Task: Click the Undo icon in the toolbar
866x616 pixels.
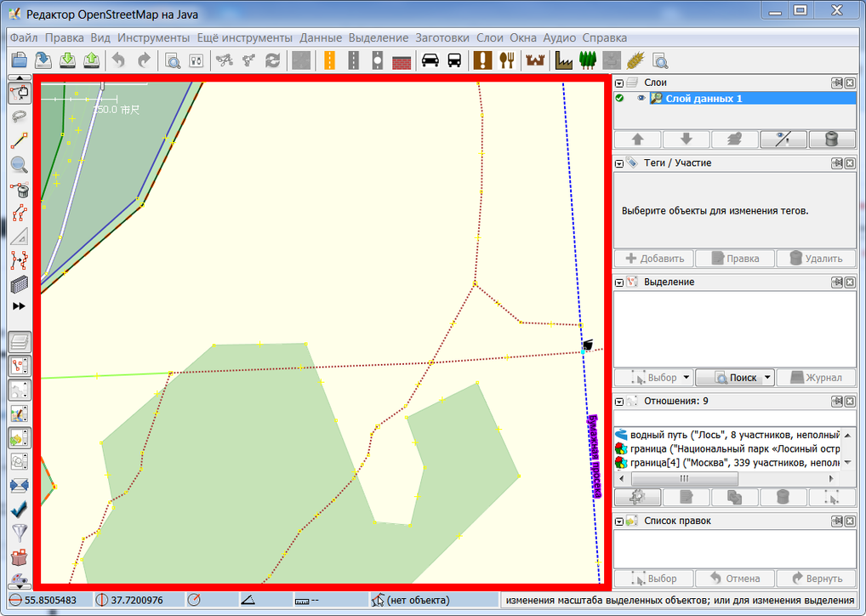Action: 118,60
